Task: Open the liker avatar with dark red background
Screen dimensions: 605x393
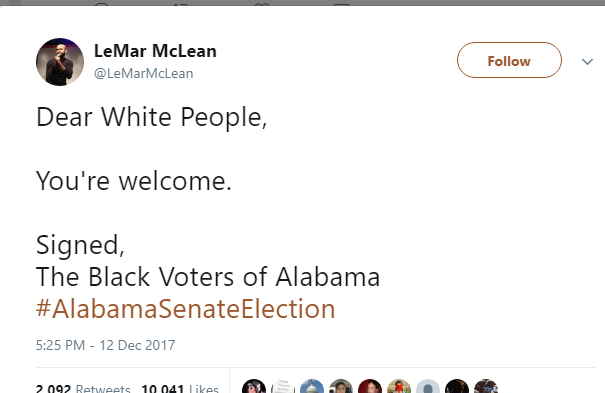Action: (370, 387)
